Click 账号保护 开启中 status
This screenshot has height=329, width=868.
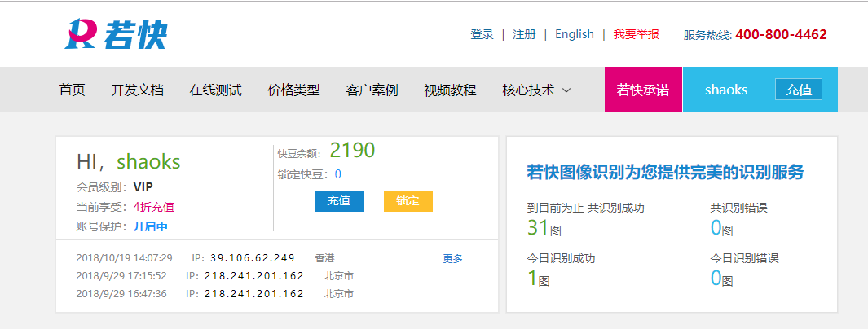click(x=151, y=226)
